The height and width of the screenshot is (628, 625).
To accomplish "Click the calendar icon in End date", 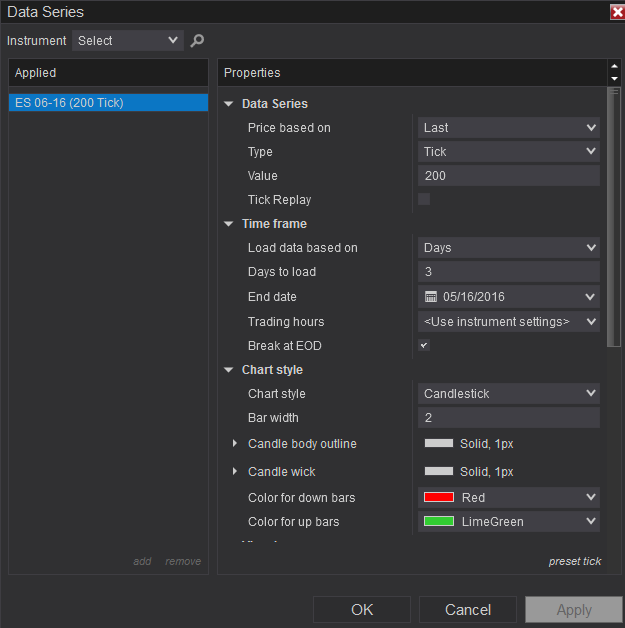I will (431, 297).
